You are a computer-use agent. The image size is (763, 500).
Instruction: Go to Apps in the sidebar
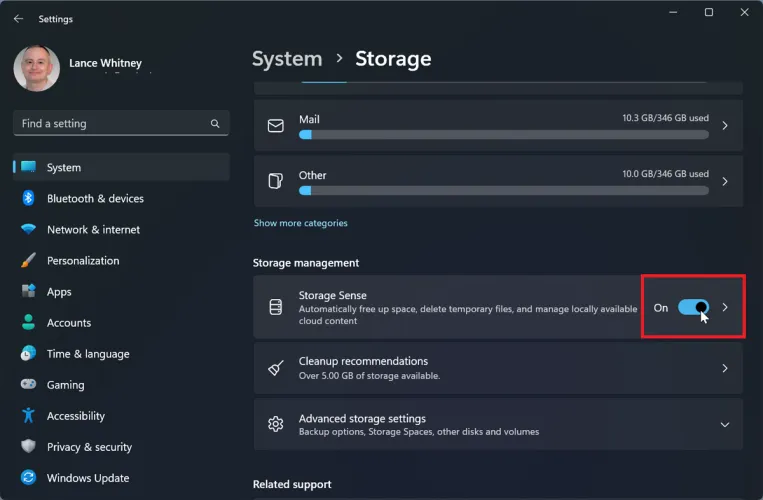click(x=59, y=292)
